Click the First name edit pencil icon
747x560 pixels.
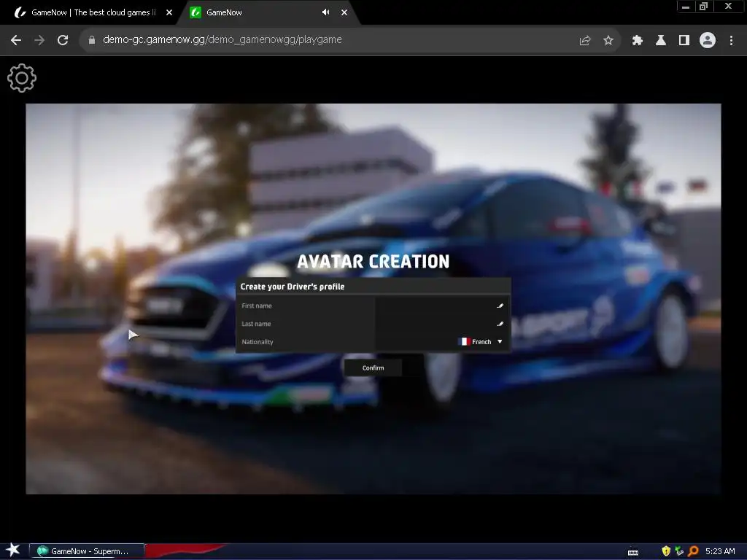[500, 306]
